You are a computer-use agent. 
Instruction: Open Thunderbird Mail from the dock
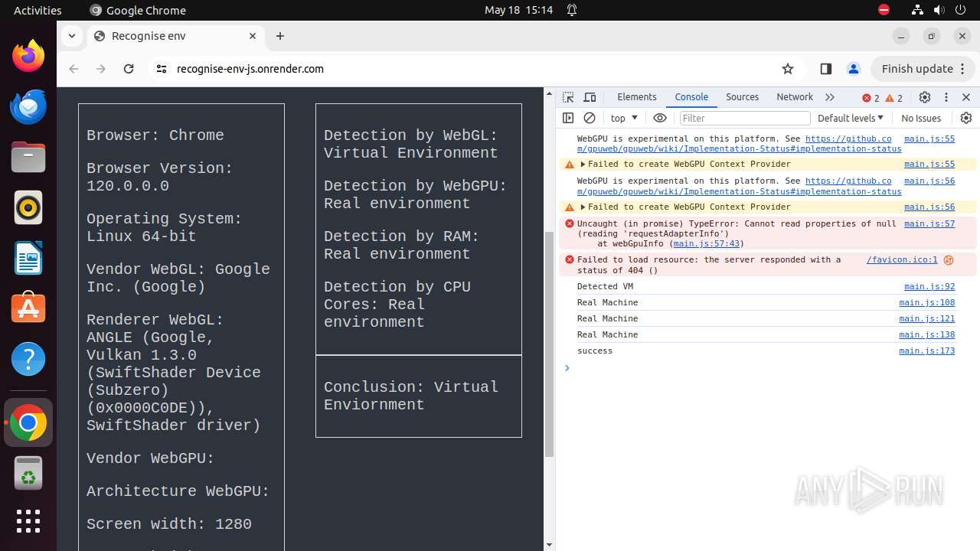tap(28, 107)
